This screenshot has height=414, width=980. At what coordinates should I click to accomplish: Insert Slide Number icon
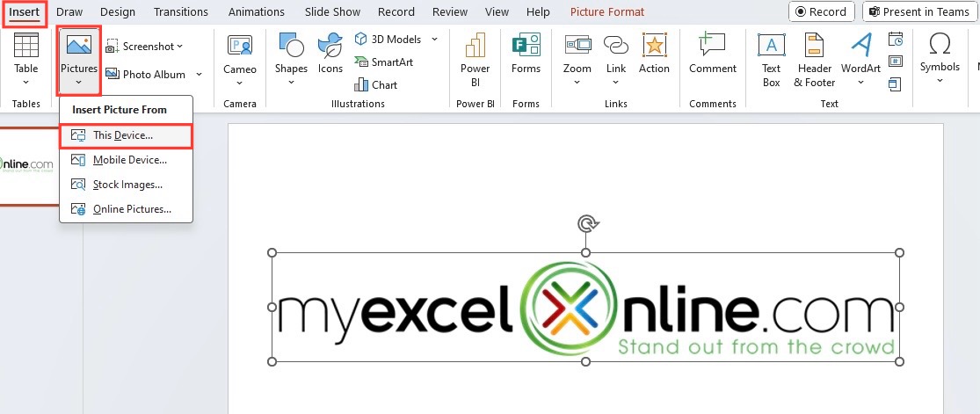click(896, 62)
